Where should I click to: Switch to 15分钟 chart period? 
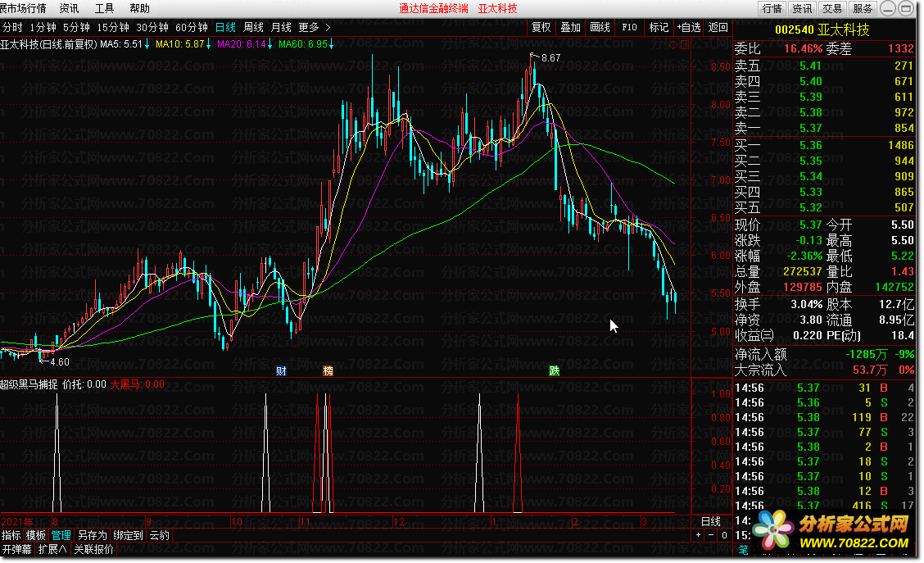click(112, 27)
